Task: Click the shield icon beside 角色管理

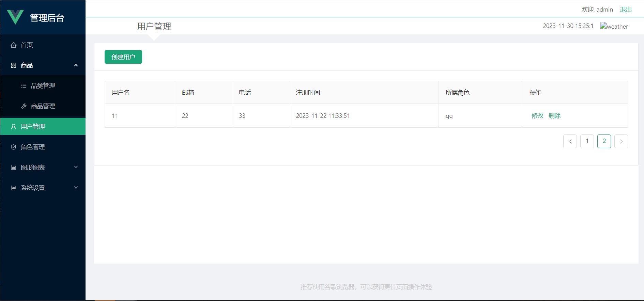Action: [x=14, y=147]
